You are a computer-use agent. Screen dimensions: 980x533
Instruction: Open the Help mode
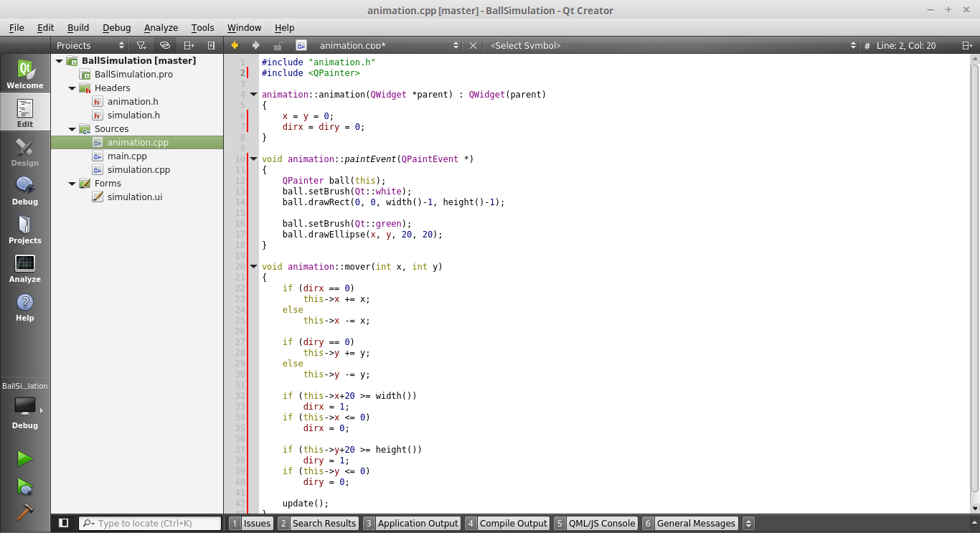click(25, 306)
